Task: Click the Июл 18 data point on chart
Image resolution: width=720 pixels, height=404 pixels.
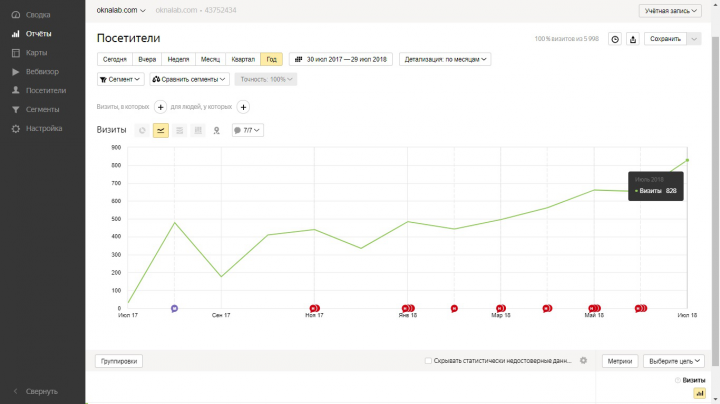Action: [x=687, y=160]
